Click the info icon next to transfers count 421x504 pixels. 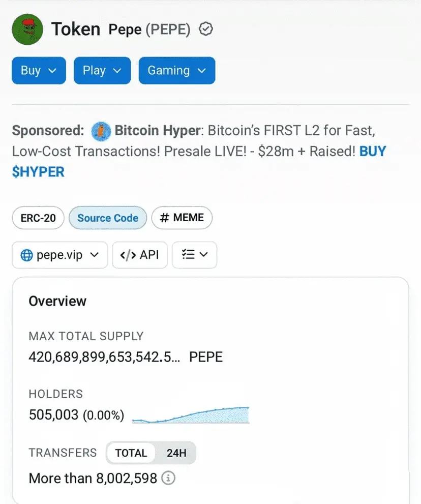[x=168, y=478]
